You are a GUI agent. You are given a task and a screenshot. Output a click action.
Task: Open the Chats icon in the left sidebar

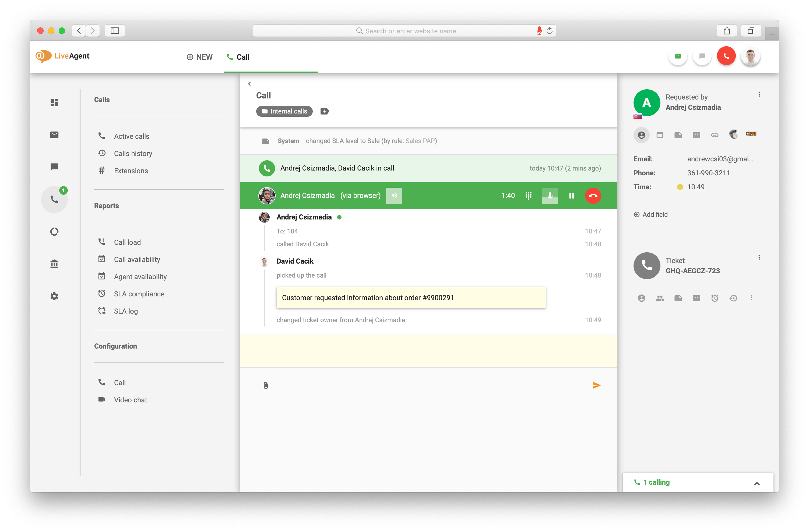[x=54, y=167]
